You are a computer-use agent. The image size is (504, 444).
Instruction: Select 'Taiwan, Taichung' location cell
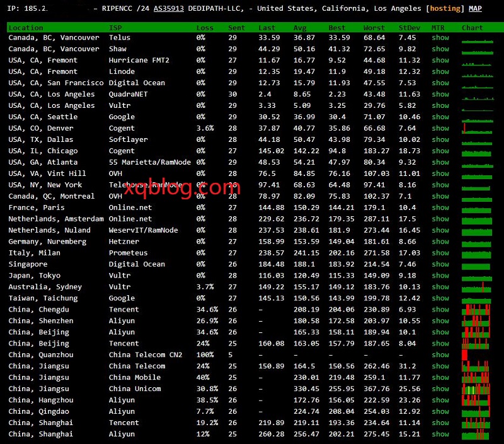pyautogui.click(x=43, y=298)
